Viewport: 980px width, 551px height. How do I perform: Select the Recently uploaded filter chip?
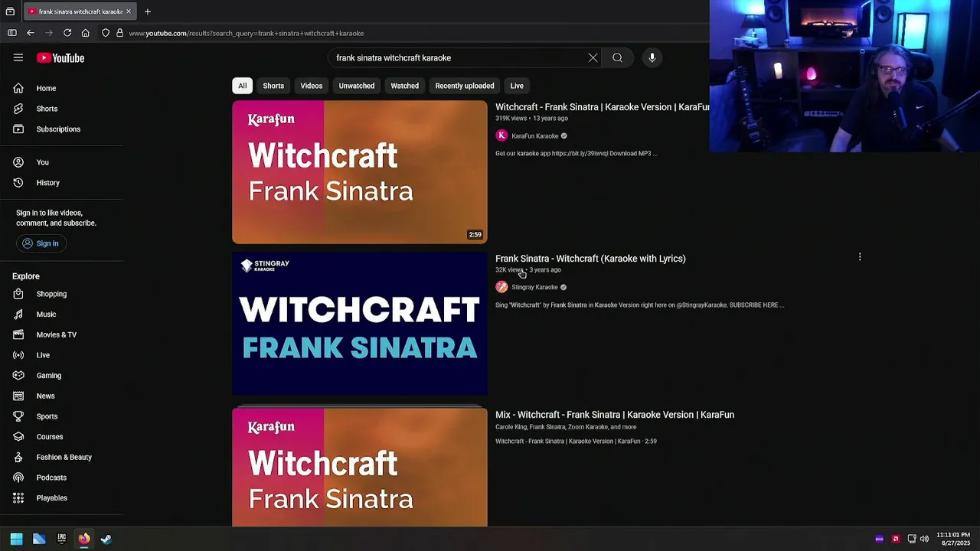click(x=465, y=86)
